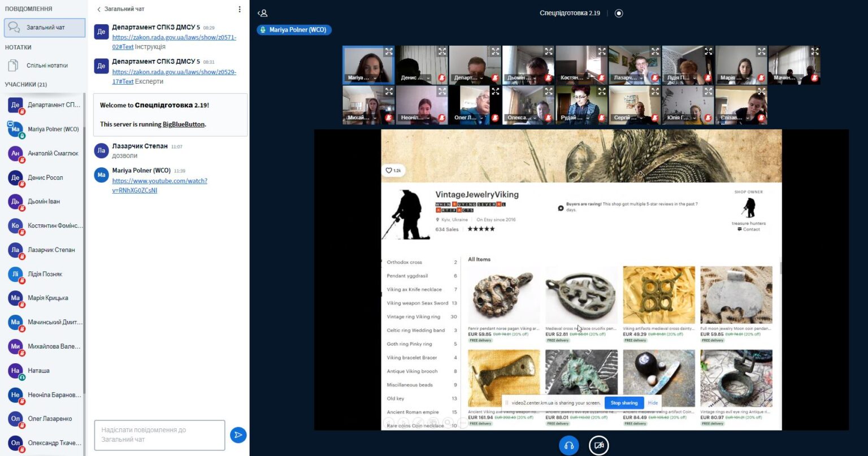Click Наташа's avatar in users list
This screenshot has height=456, width=868.
pos(15,371)
